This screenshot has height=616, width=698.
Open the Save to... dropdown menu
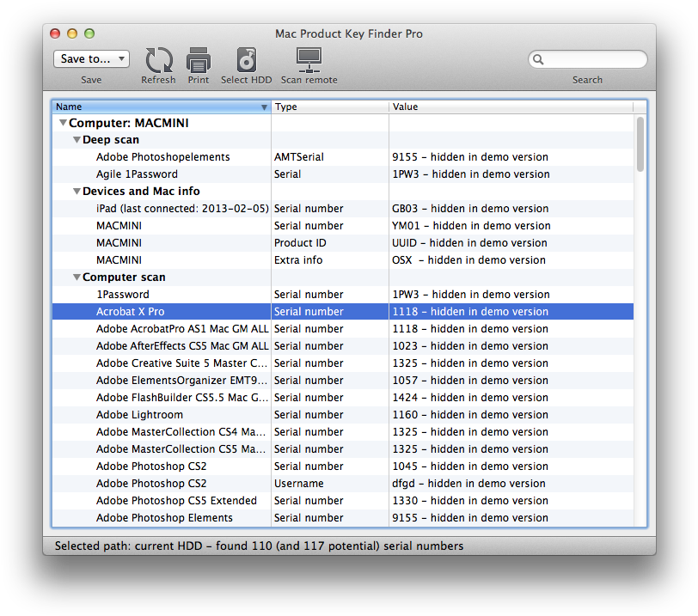pyautogui.click(x=91, y=58)
